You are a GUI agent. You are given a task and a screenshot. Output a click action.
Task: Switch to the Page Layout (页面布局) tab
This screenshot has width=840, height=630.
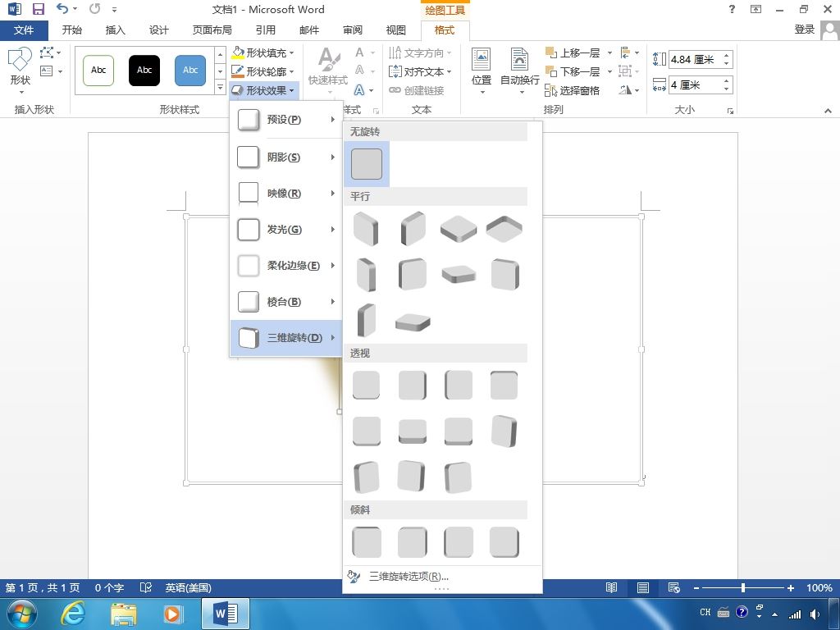(212, 30)
